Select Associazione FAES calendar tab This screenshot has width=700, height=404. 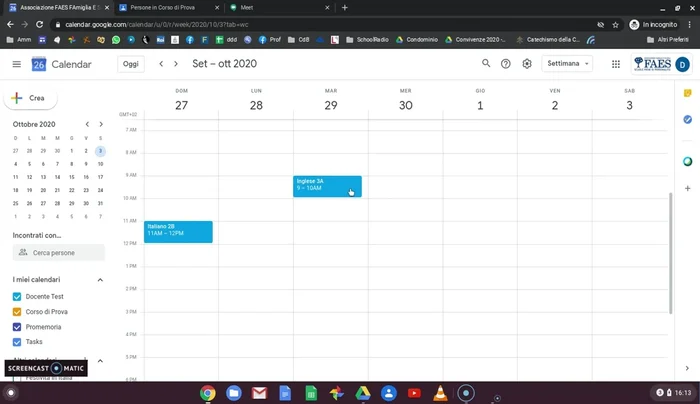[58, 8]
